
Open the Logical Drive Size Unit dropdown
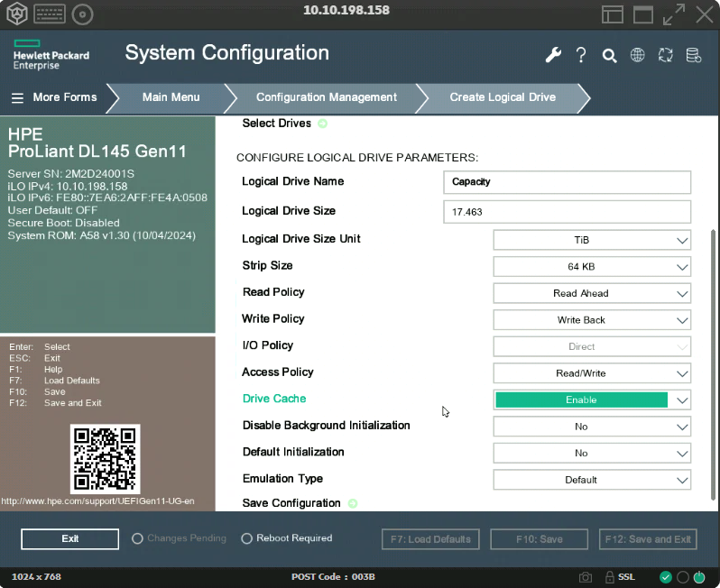coord(592,240)
